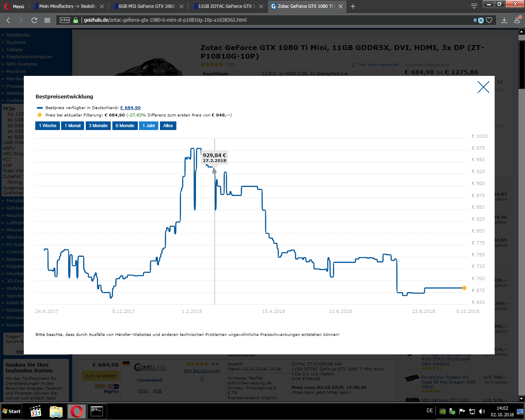
Task: Close the 6GB MSI GeForce GTX 1060 tab
Action: (x=181, y=6)
